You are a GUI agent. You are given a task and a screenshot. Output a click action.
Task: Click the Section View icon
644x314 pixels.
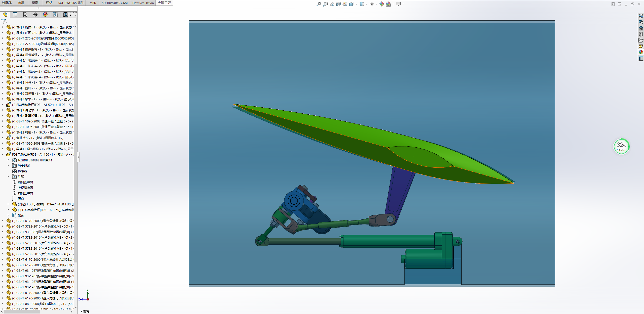click(x=338, y=4)
